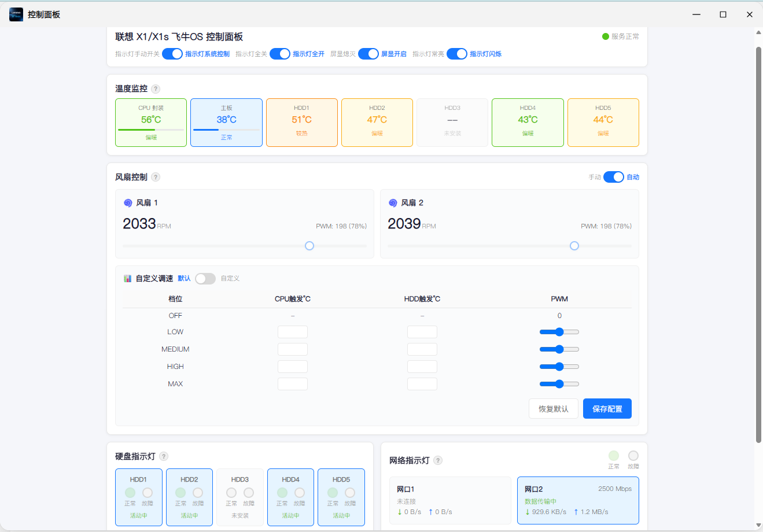Click the disk indicator help question icon
763x532 pixels.
[x=164, y=457]
